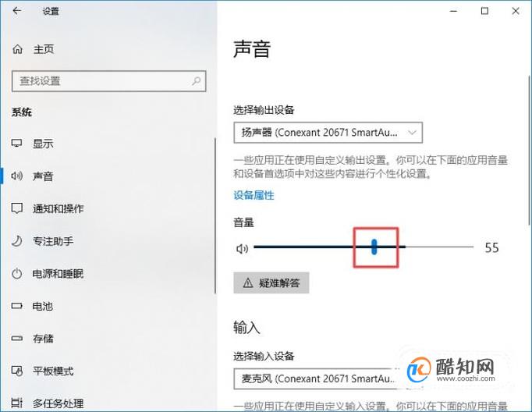Expand the 扬声器 output device dropdown
Viewport: 532px width, 412px height.
point(328,133)
